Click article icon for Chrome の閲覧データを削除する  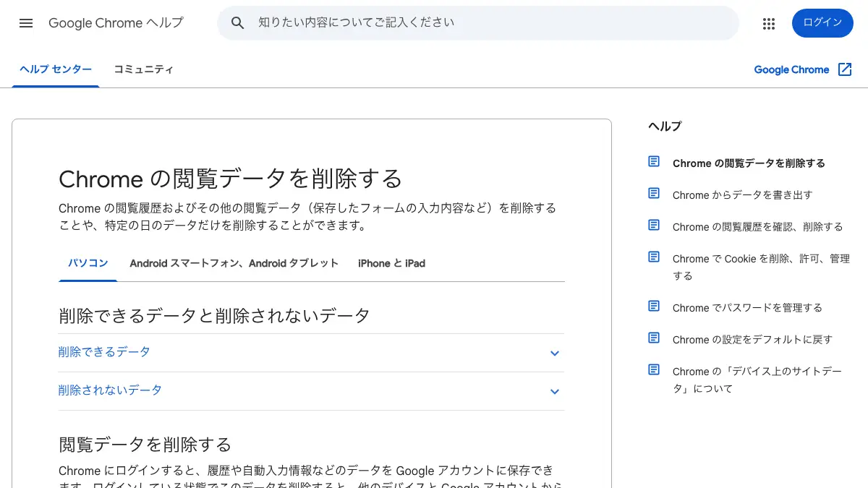tap(654, 162)
